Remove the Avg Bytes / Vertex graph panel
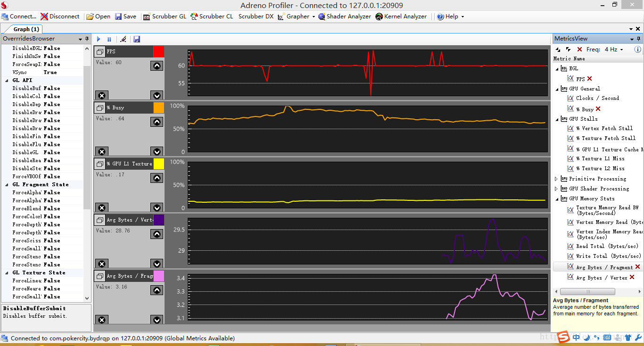Image resolution: width=644 pixels, height=346 pixels. 101,264
